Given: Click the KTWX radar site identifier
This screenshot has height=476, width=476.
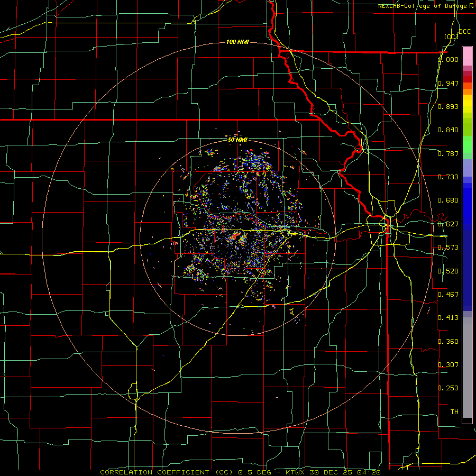Looking at the screenshot, I should pos(295,472).
